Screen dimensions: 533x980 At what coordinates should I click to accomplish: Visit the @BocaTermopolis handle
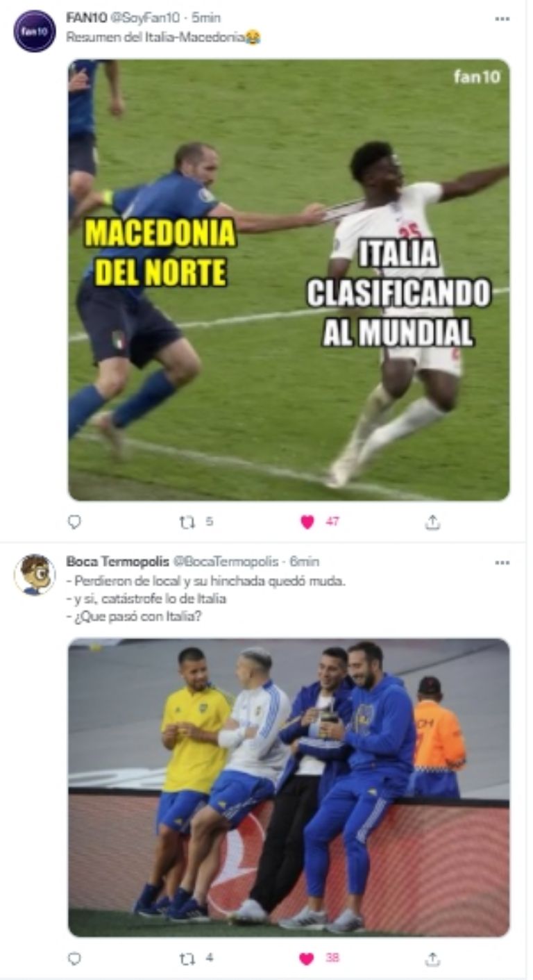[x=225, y=561]
